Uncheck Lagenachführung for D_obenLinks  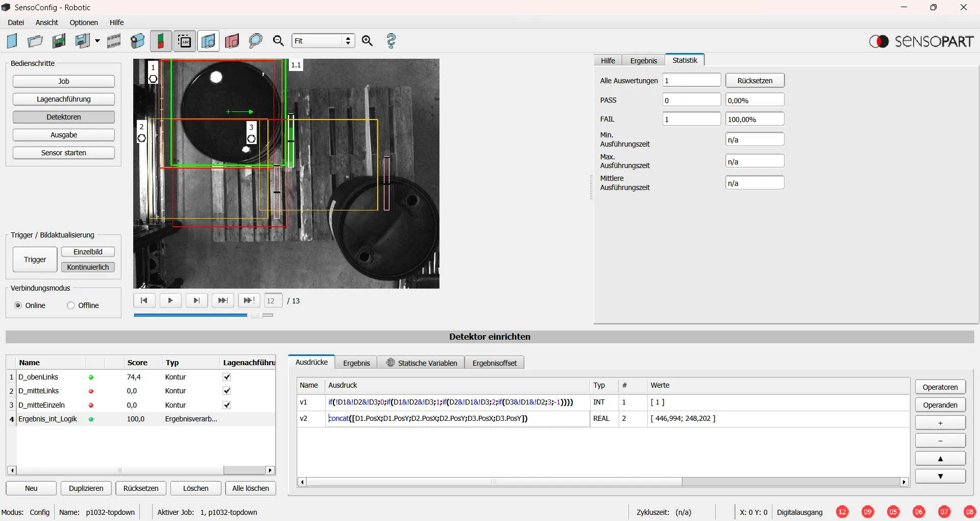(227, 377)
